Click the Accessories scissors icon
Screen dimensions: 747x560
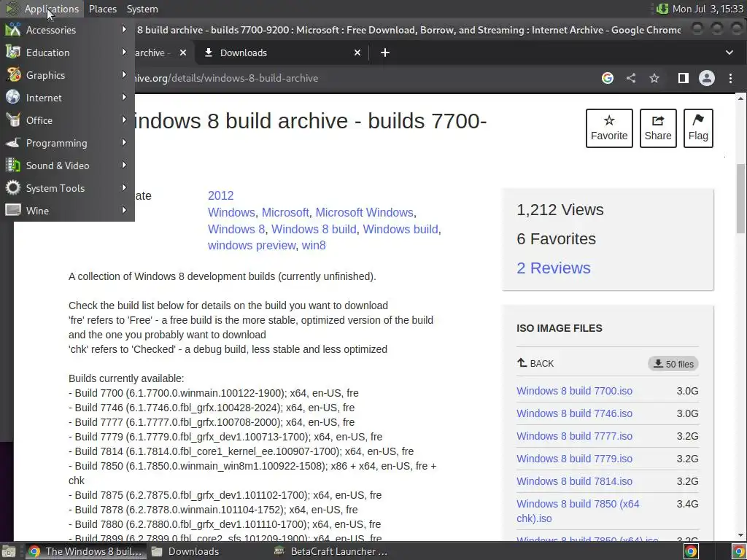pyautogui.click(x=13, y=29)
